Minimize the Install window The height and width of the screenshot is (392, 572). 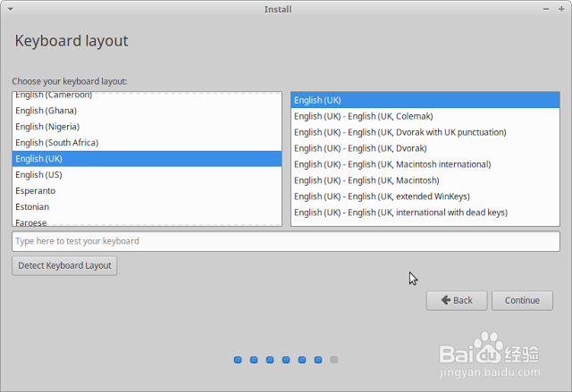tap(546, 9)
